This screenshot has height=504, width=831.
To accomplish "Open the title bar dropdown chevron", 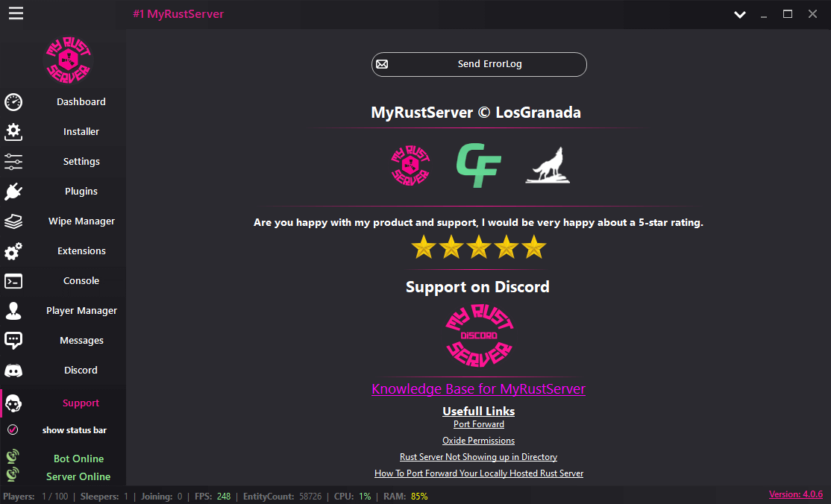I will coord(739,14).
